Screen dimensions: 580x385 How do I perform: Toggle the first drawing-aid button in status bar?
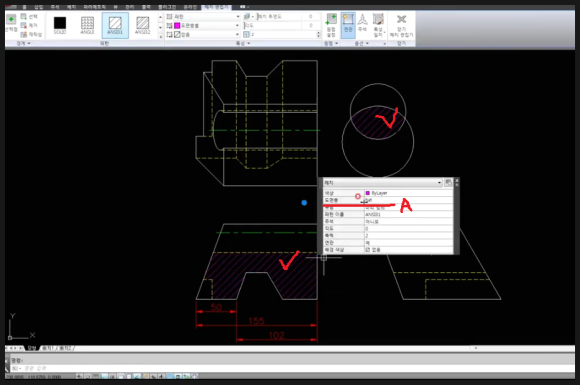[x=79, y=376]
